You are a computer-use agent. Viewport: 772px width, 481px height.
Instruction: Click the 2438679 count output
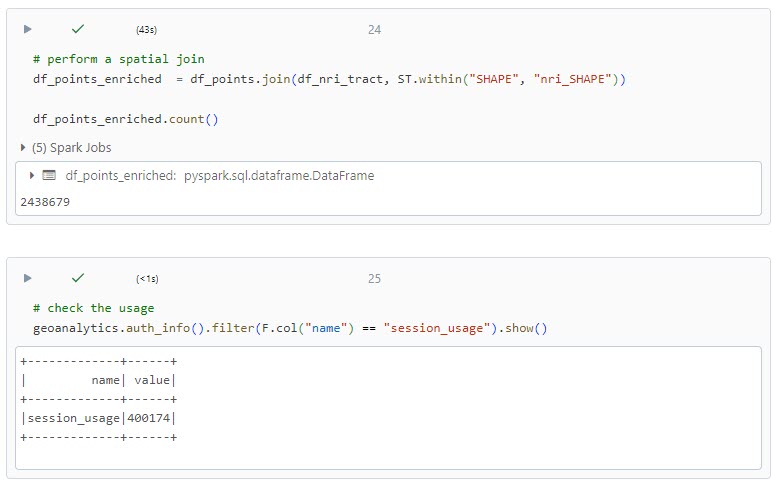click(x=44, y=202)
